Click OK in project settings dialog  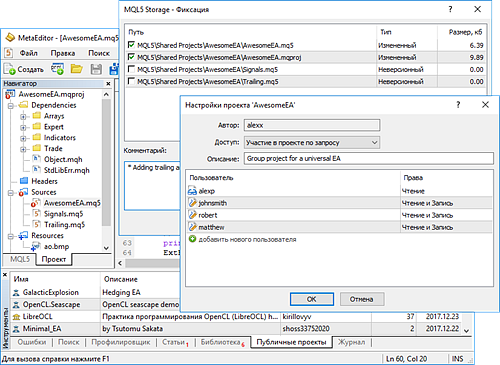pyautogui.click(x=312, y=299)
